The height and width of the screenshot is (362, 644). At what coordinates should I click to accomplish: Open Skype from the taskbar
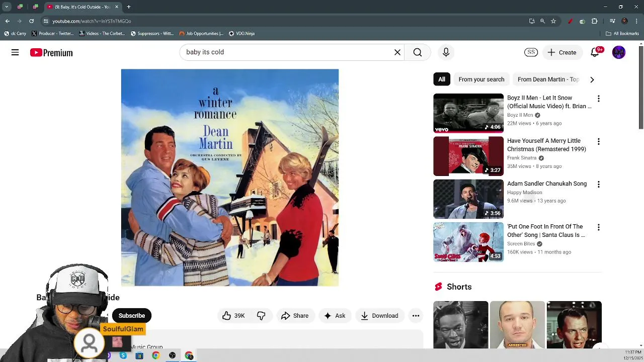click(123, 355)
